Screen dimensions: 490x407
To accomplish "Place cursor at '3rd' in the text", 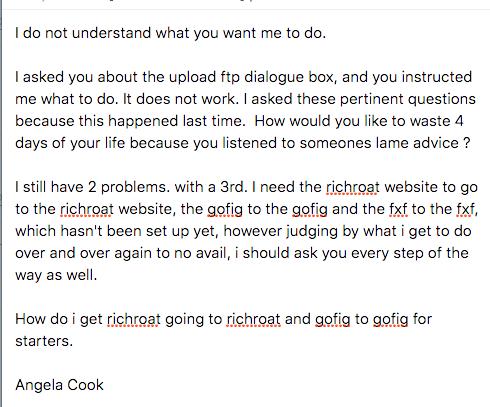I will 232,187.
